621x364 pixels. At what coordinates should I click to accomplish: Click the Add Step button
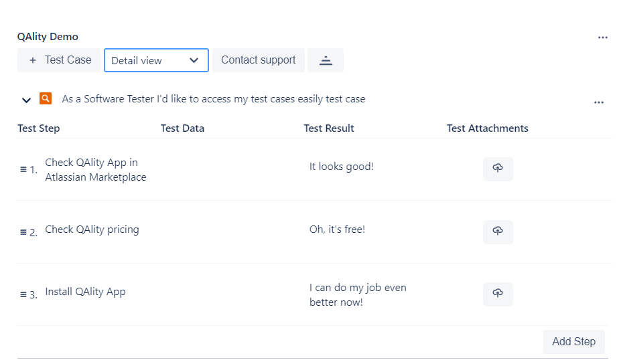pos(574,341)
